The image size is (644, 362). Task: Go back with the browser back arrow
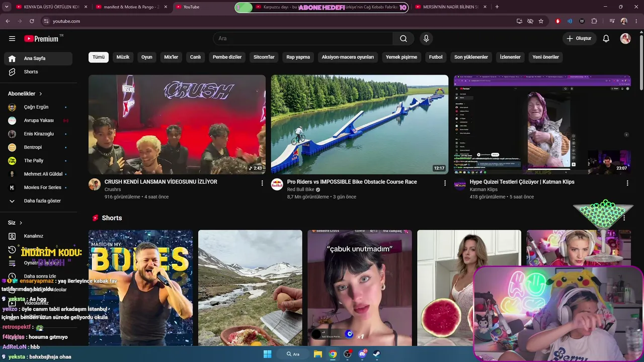(8, 21)
